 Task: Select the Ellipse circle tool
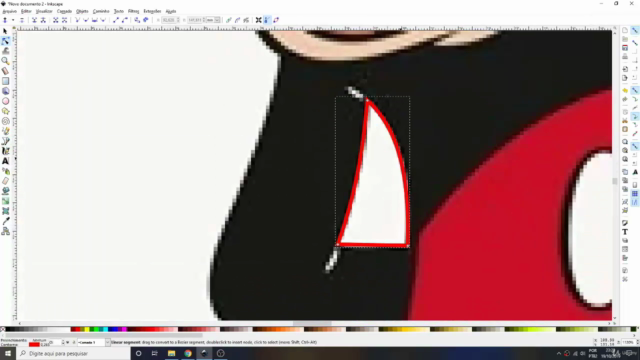pyautogui.click(x=5, y=101)
